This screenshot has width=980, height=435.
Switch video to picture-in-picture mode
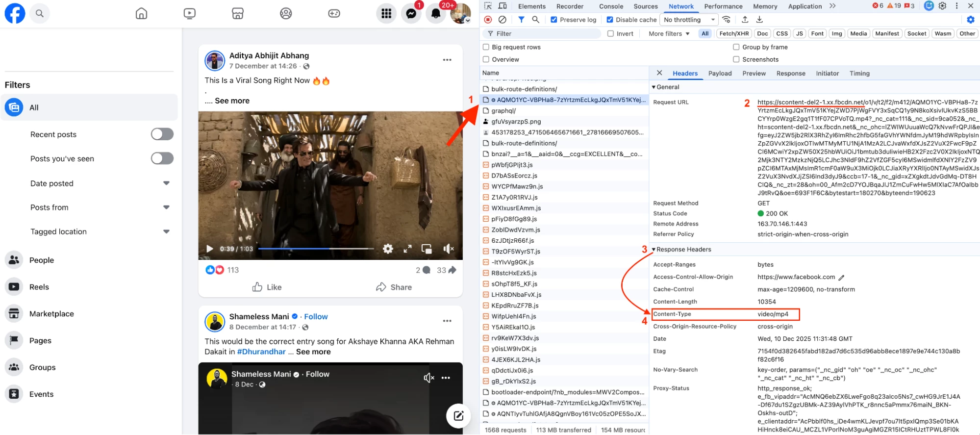pyautogui.click(x=427, y=249)
